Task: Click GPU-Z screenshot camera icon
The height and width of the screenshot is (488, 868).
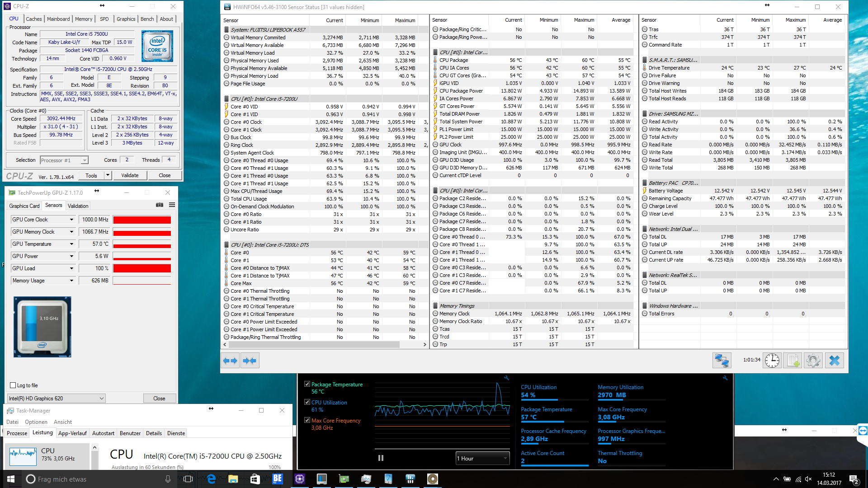Action: (160, 205)
